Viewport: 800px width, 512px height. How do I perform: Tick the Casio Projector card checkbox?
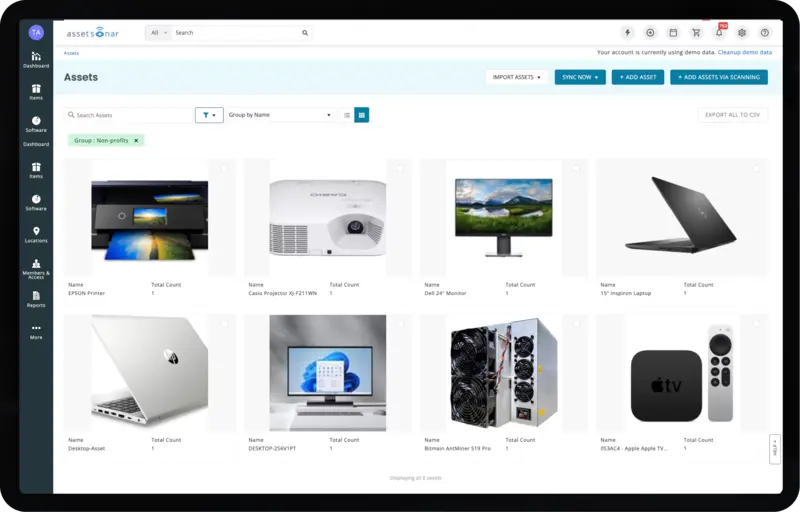[x=400, y=168]
